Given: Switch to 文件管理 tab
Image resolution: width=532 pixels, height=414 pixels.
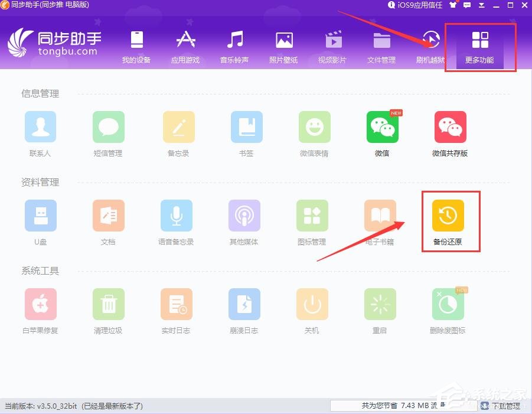Looking at the screenshot, I should point(381,47).
